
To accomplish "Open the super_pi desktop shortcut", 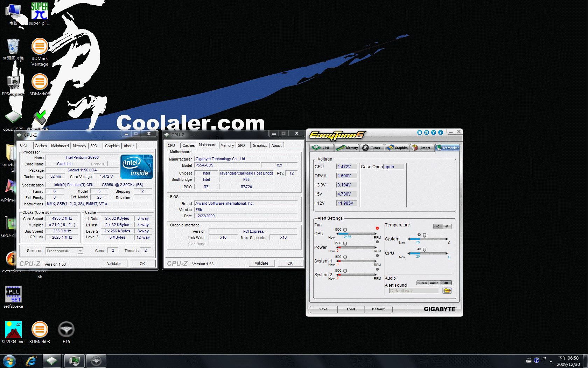I will pos(40,13).
